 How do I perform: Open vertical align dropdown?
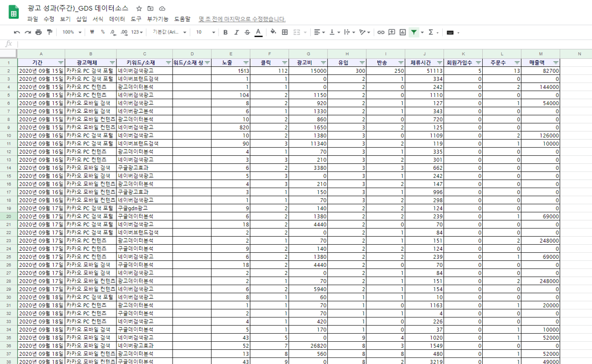point(334,32)
